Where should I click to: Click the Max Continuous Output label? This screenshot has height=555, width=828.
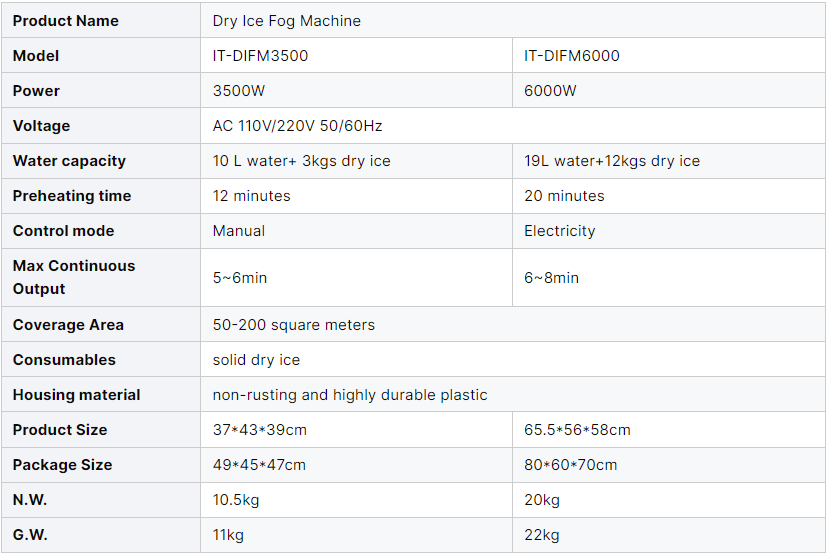(74, 277)
